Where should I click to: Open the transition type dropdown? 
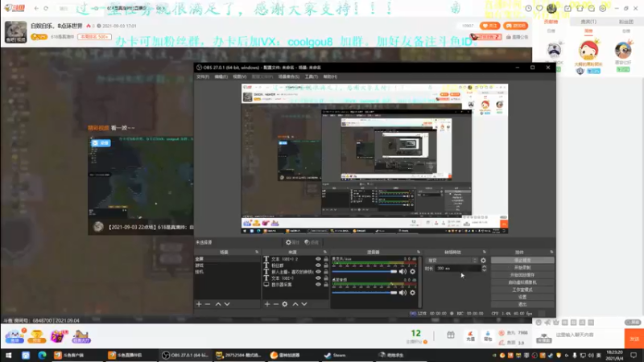point(452,260)
